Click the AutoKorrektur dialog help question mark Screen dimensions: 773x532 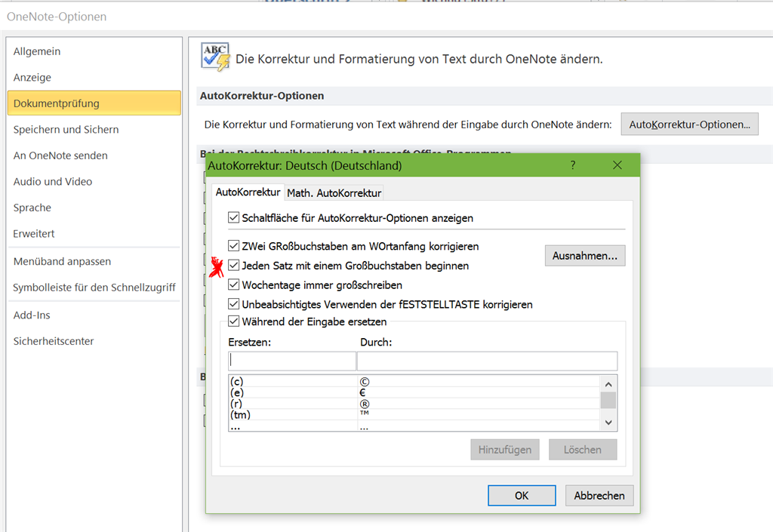(573, 165)
